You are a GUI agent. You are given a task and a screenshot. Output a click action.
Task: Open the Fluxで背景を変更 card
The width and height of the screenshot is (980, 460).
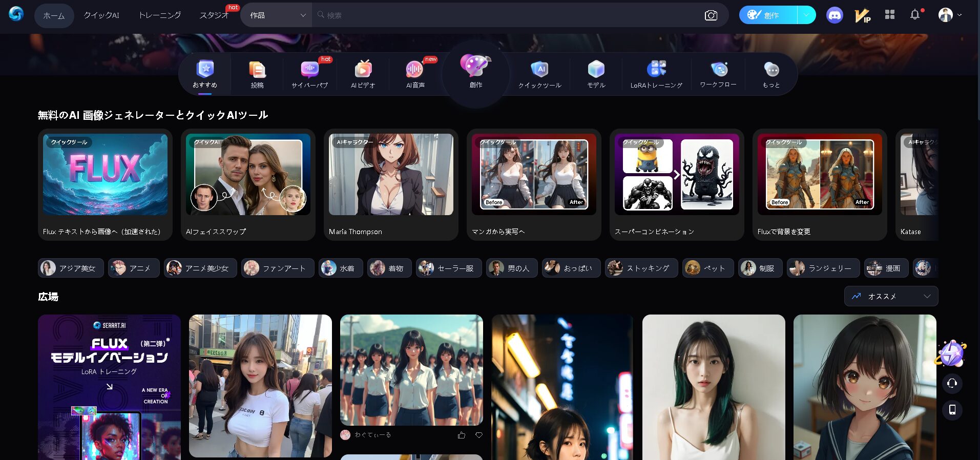click(820, 184)
